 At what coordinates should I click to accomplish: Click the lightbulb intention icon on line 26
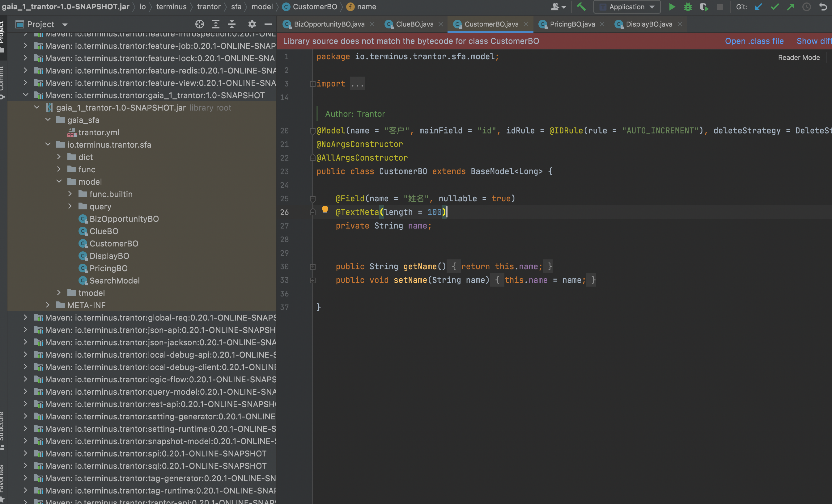tap(325, 210)
